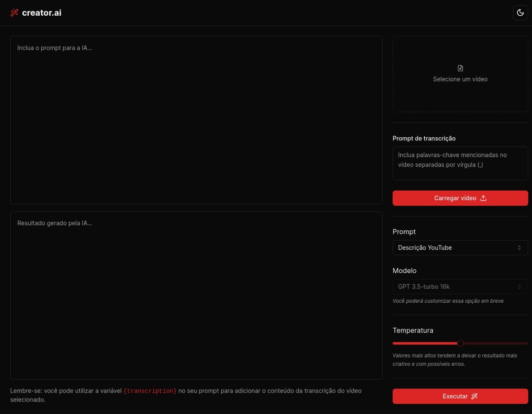Click the wand icon beside Executar
The height and width of the screenshot is (414, 532).
pos(474,396)
